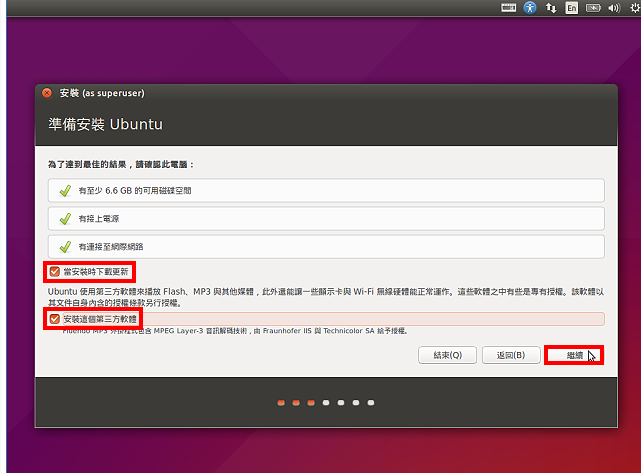
Task: Click the green check beside 6.6 GB
Action: click(x=65, y=191)
